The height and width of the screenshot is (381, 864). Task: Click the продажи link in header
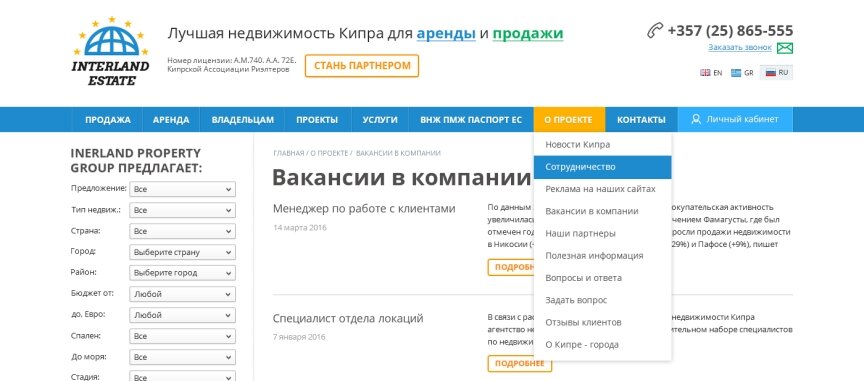point(528,34)
